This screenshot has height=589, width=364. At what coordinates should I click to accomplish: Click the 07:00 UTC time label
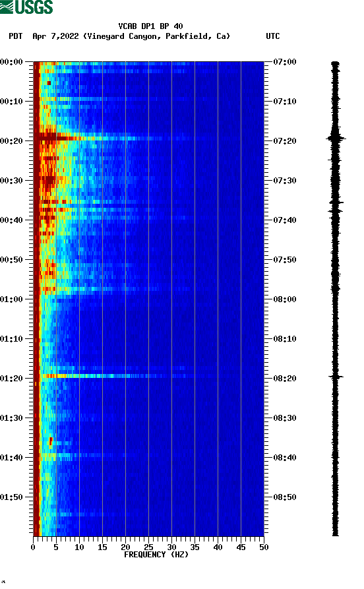tap(285, 61)
